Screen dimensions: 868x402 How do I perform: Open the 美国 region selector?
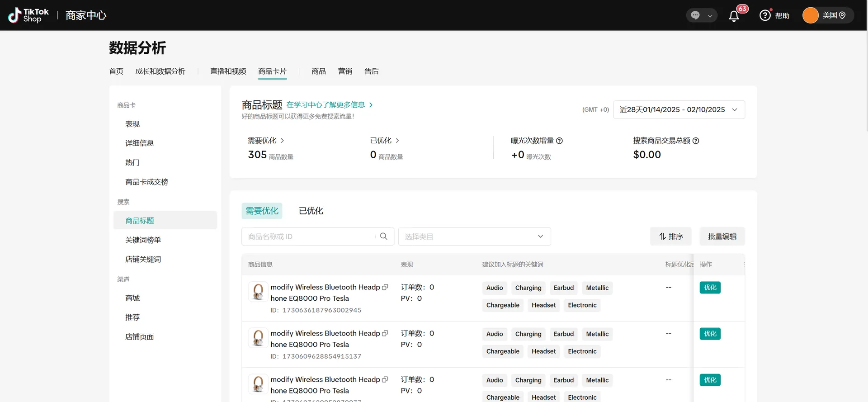(x=834, y=15)
